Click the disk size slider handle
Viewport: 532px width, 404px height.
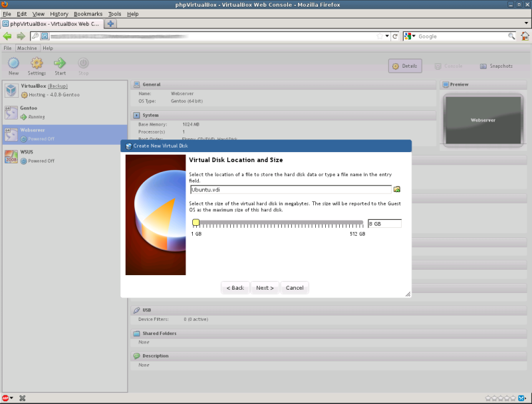click(196, 223)
